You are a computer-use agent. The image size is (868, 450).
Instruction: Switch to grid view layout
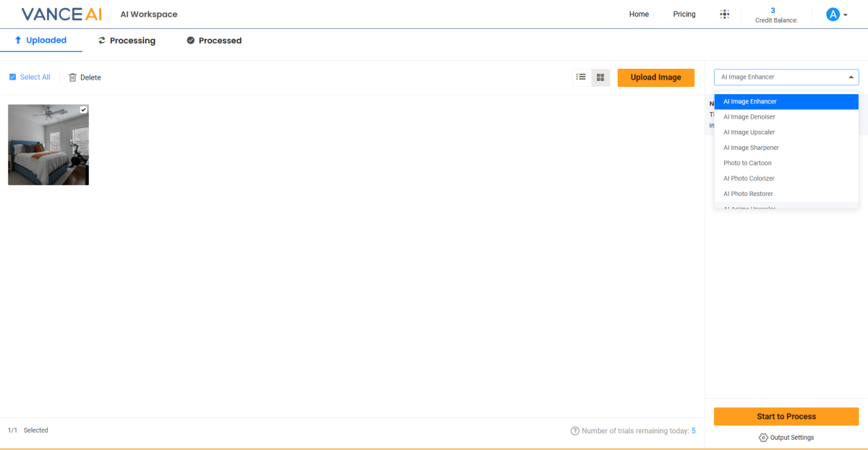click(x=600, y=77)
